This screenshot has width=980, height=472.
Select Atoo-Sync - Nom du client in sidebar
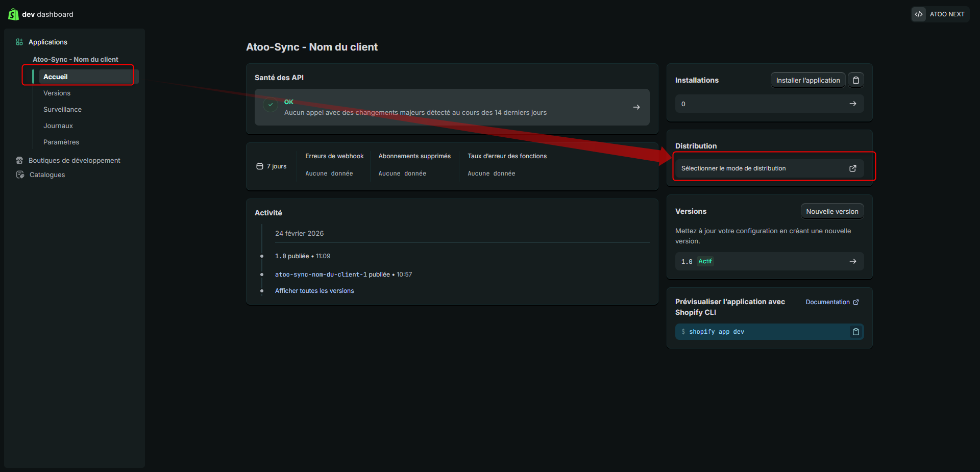click(75, 59)
